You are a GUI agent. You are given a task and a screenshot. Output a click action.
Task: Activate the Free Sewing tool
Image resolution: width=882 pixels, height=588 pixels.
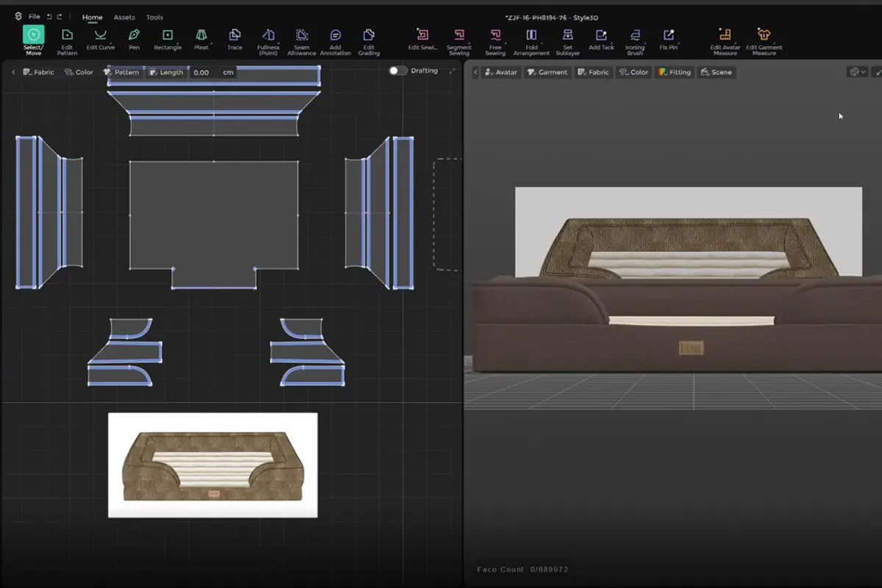point(495,41)
